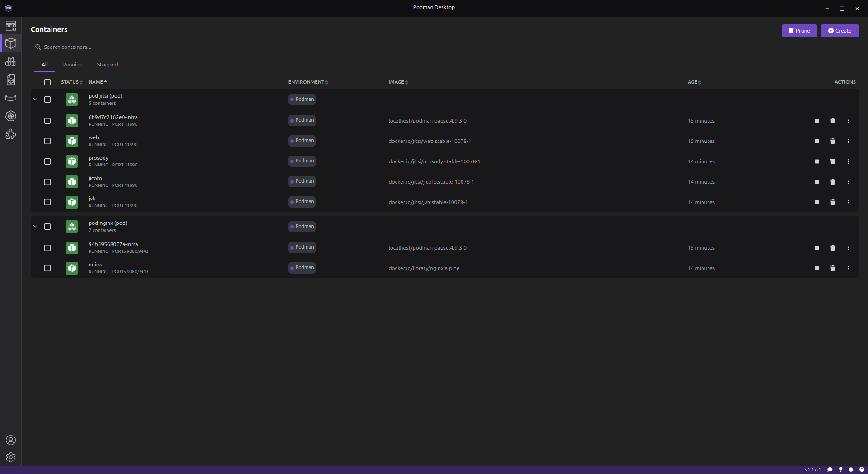Check the jvb container checkbox
Viewport: 868px width, 474px height.
[x=47, y=202]
